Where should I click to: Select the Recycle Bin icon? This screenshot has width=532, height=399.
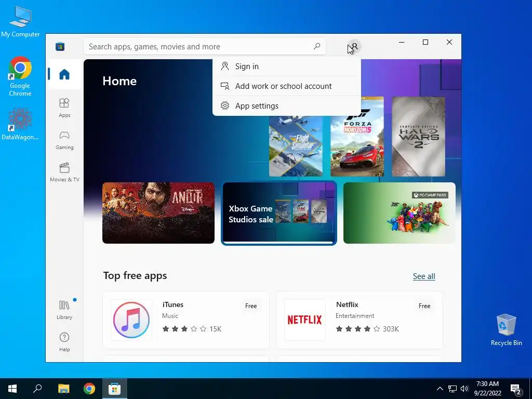click(506, 329)
